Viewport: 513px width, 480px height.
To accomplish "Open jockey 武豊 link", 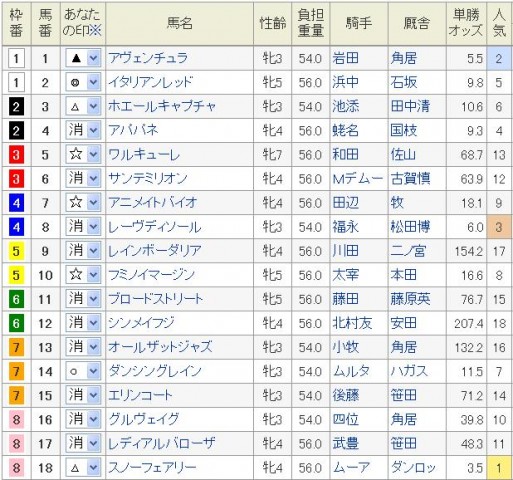I will point(346,443).
